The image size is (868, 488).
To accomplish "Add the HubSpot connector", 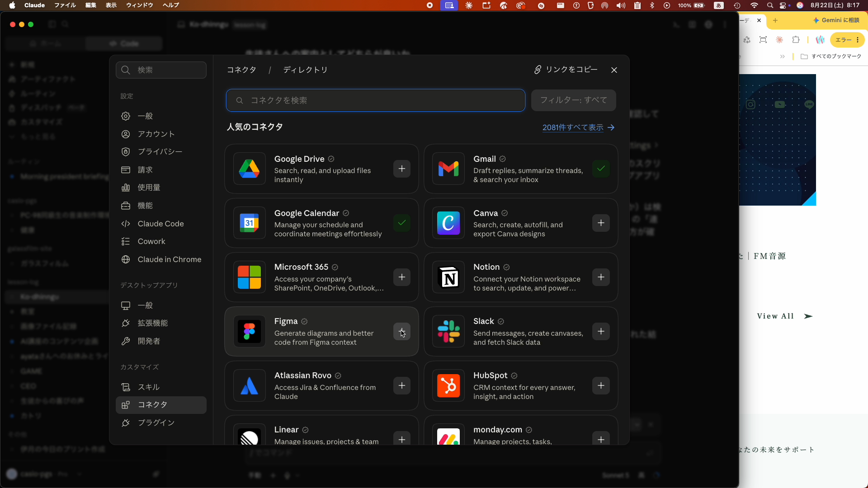I will (601, 385).
